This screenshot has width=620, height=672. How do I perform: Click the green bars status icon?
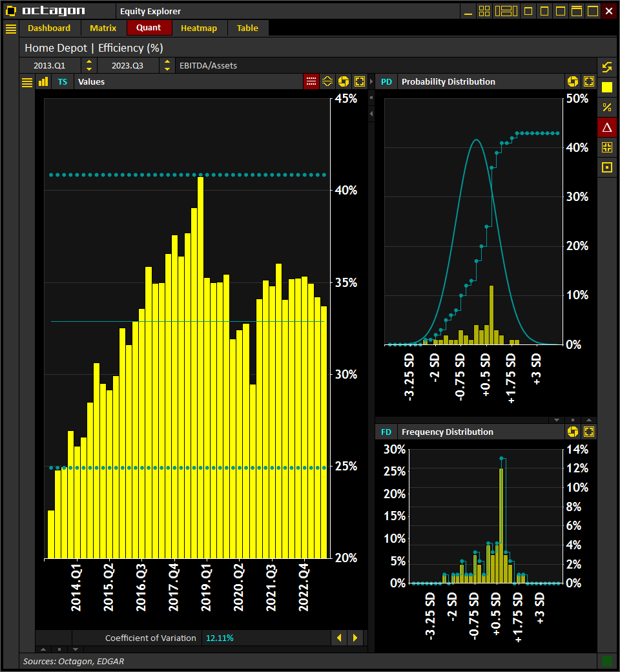tap(607, 661)
